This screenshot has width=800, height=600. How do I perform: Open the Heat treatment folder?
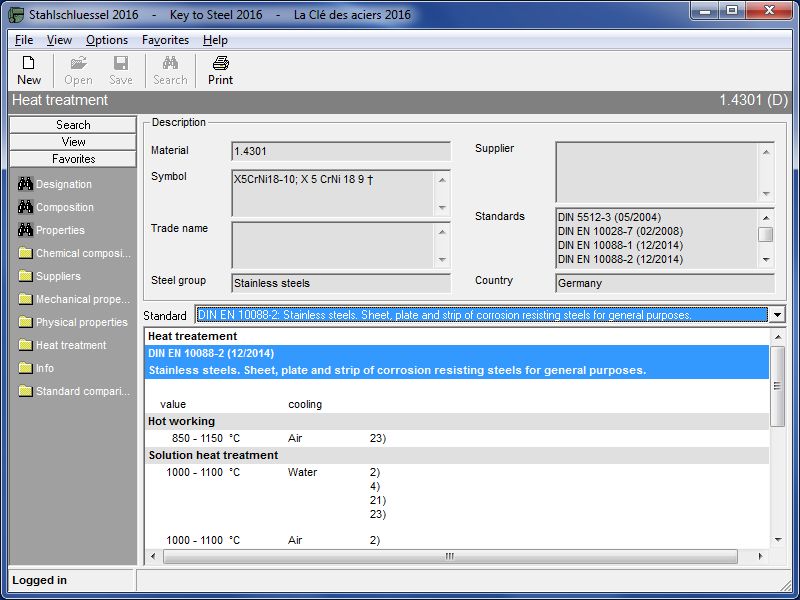tap(26, 345)
